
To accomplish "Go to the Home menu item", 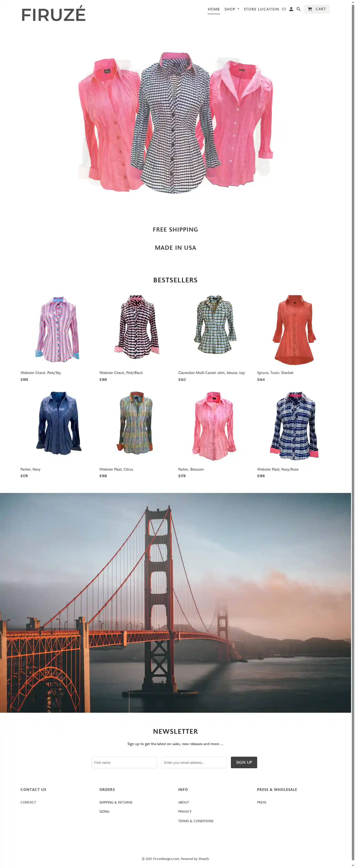I will tap(214, 9).
